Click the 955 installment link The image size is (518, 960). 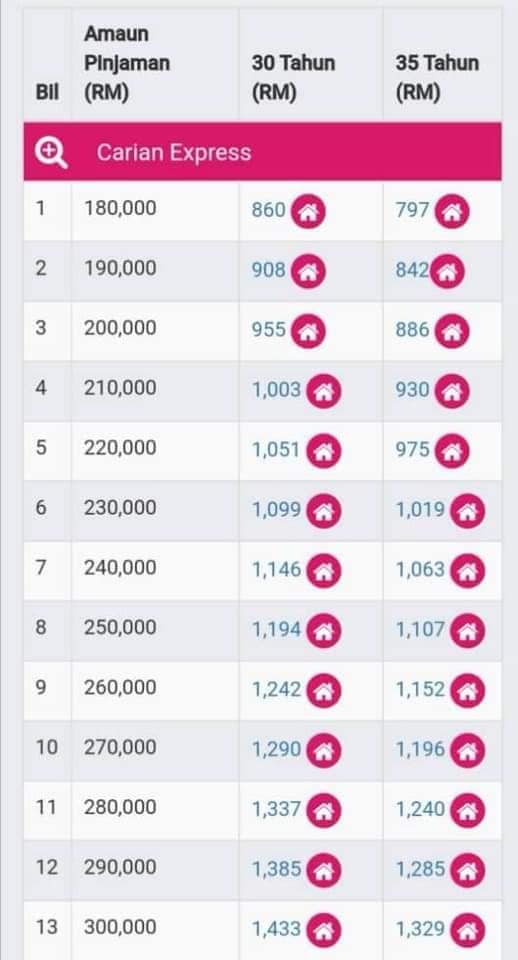click(x=269, y=329)
